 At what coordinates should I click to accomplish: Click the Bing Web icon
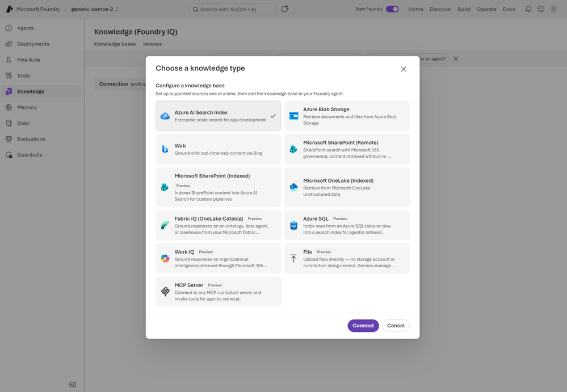click(165, 149)
